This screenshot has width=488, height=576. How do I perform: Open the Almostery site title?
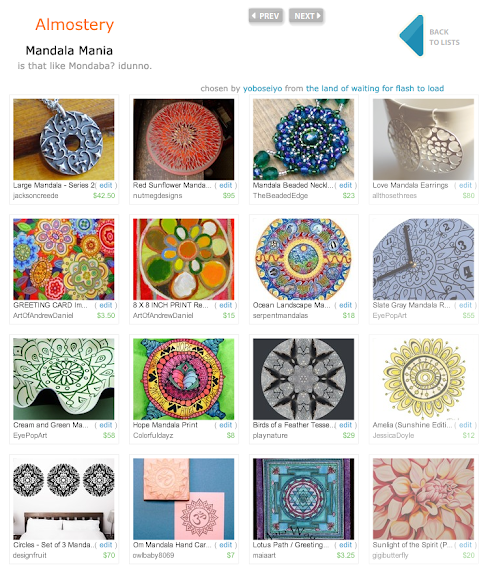pos(75,25)
